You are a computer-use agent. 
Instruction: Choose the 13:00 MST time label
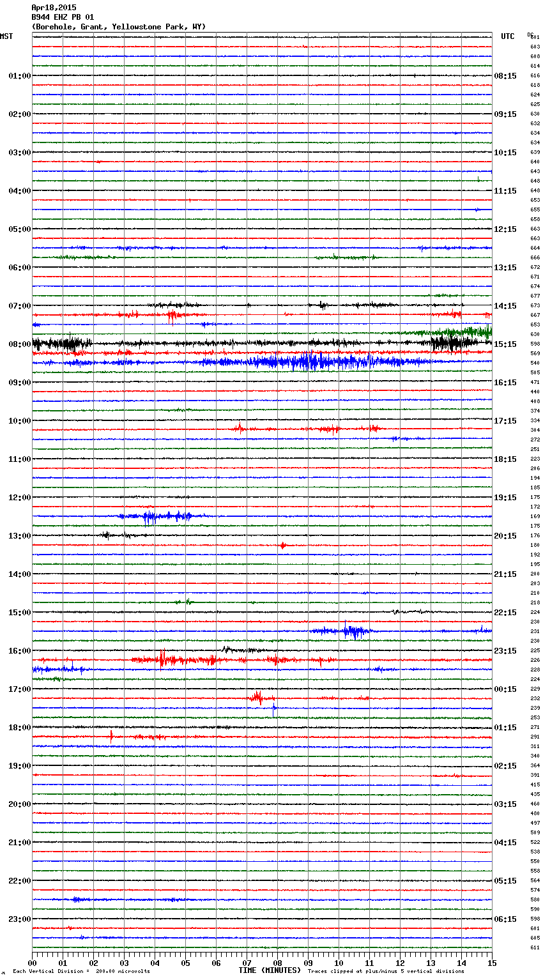coord(20,536)
